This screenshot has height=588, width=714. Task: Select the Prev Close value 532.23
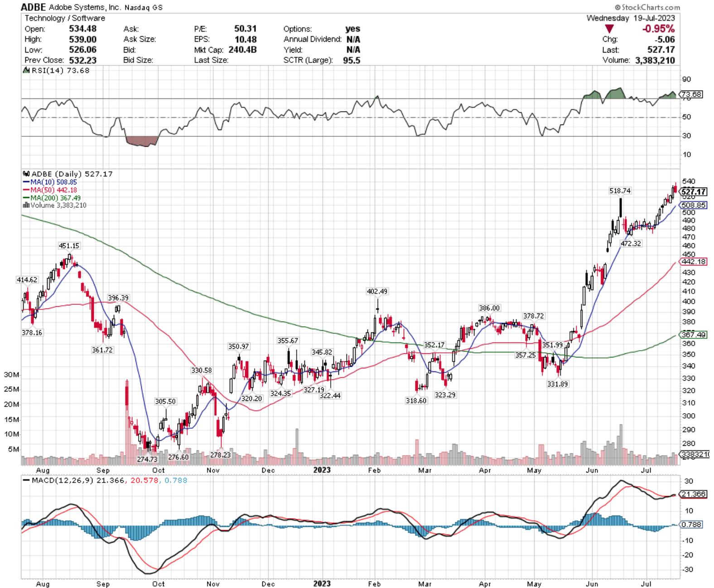point(83,60)
